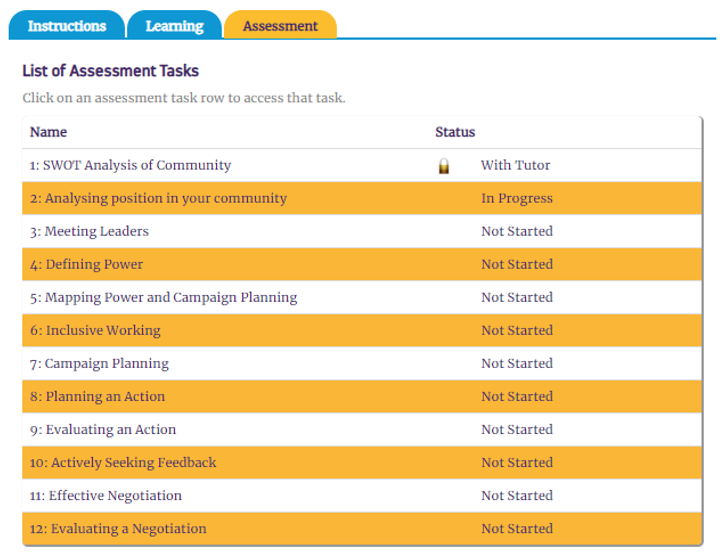Switch to the Instructions tab

[67, 26]
